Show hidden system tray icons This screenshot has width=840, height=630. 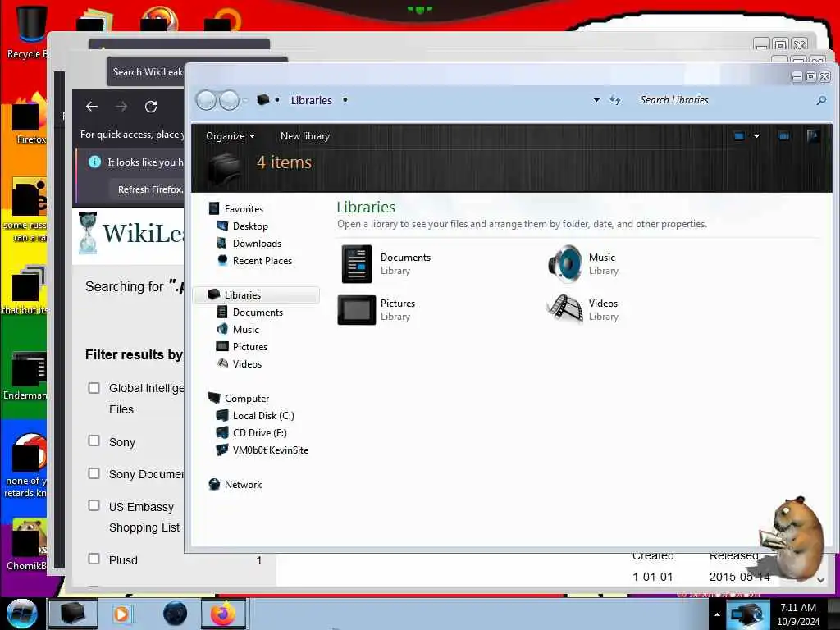717,614
